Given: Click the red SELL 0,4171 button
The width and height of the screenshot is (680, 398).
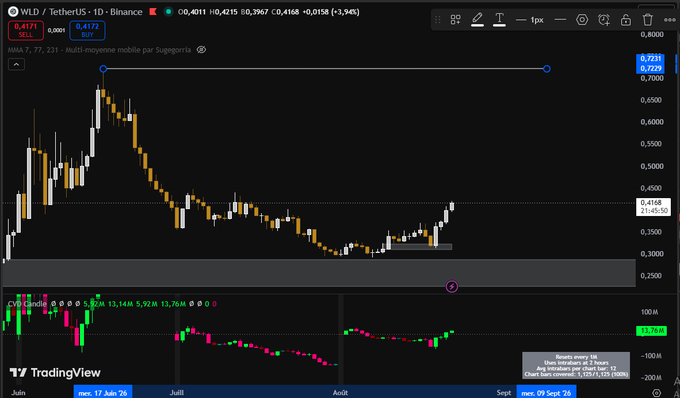Looking at the screenshot, I should pyautogui.click(x=26, y=30).
